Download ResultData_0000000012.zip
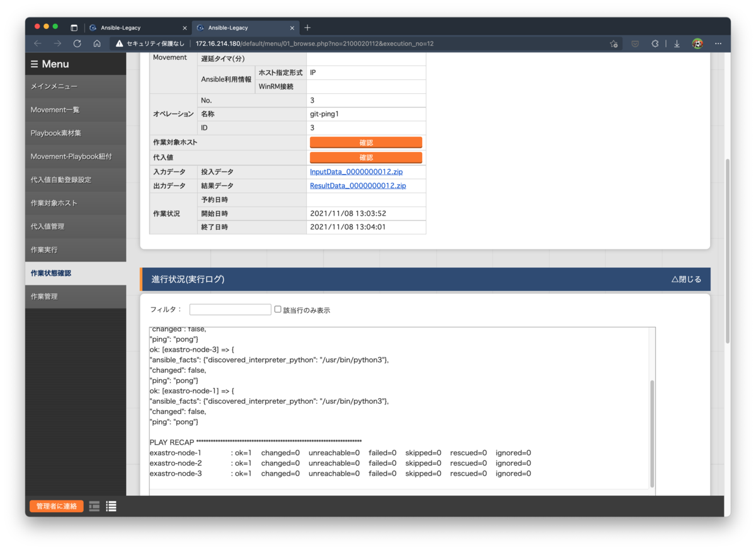 (358, 186)
